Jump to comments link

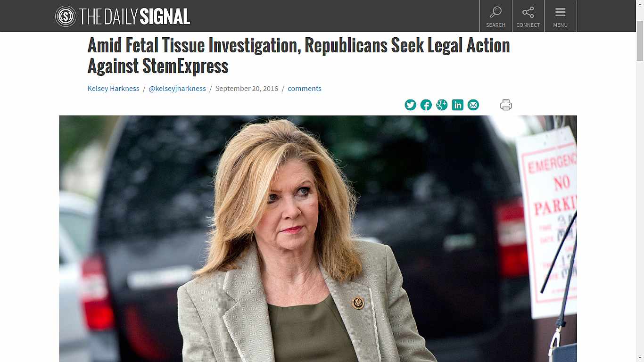(305, 89)
